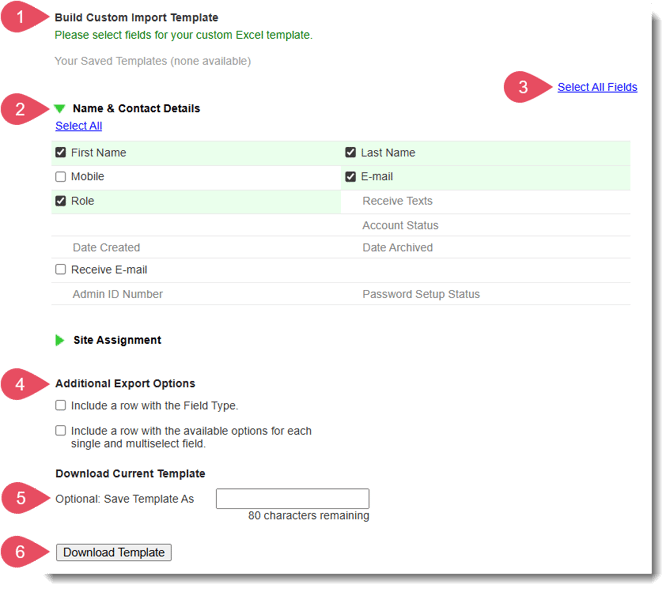Uncheck the Last Name field checkbox

[x=351, y=153]
